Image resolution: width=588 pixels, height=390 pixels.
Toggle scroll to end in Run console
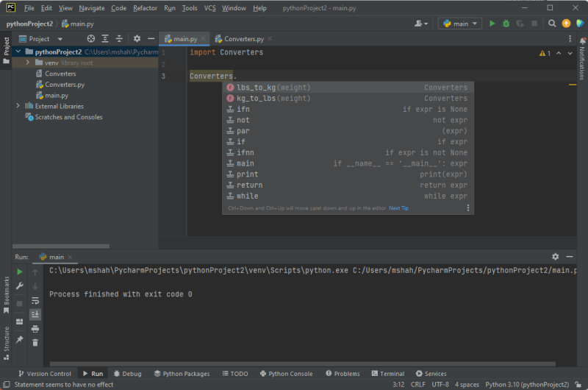point(35,314)
